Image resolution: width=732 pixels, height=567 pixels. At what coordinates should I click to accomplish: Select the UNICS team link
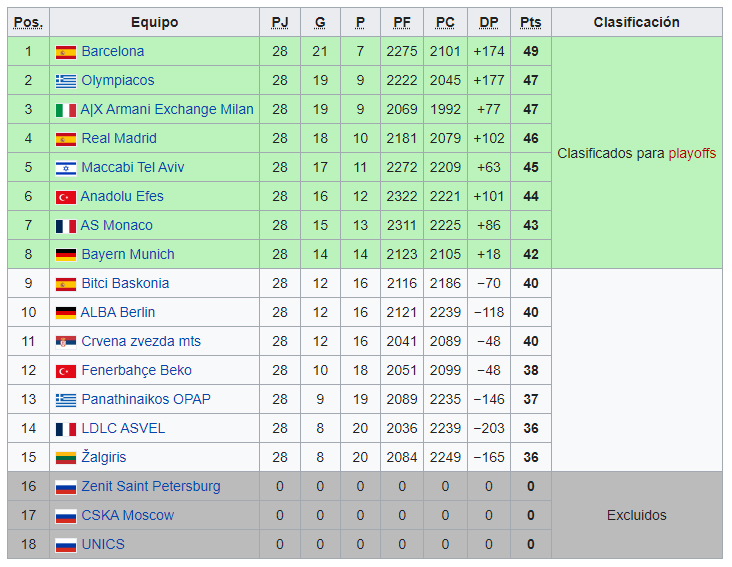tap(103, 545)
